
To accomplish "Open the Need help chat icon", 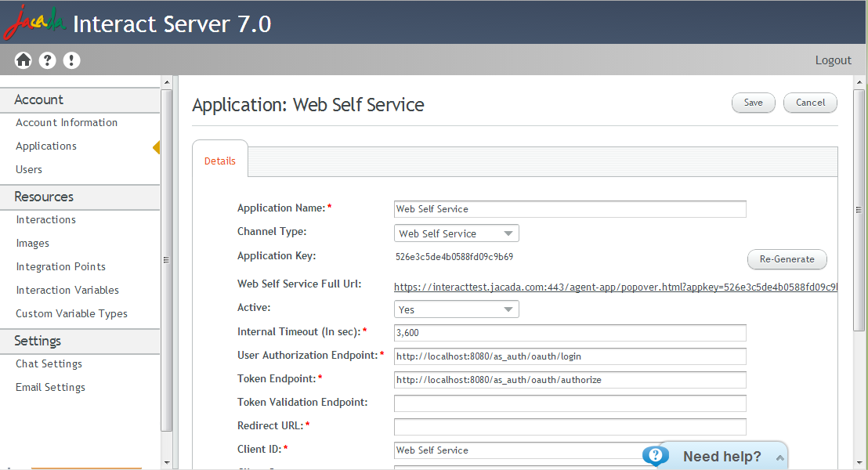I will [656, 456].
